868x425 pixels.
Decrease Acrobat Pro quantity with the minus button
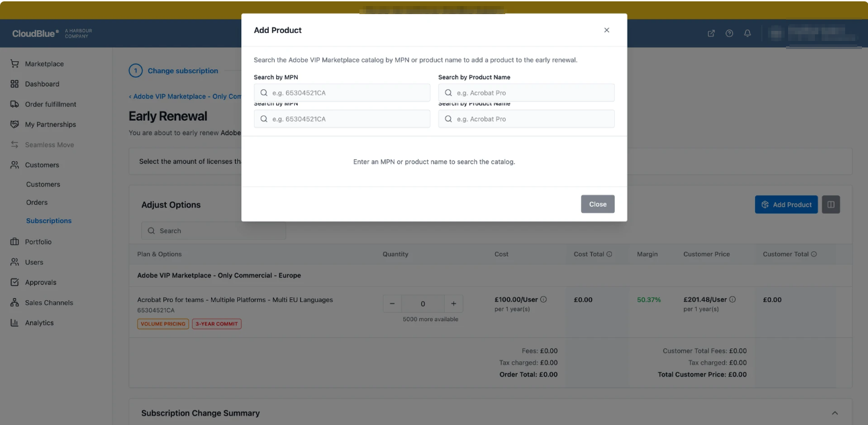pos(392,303)
